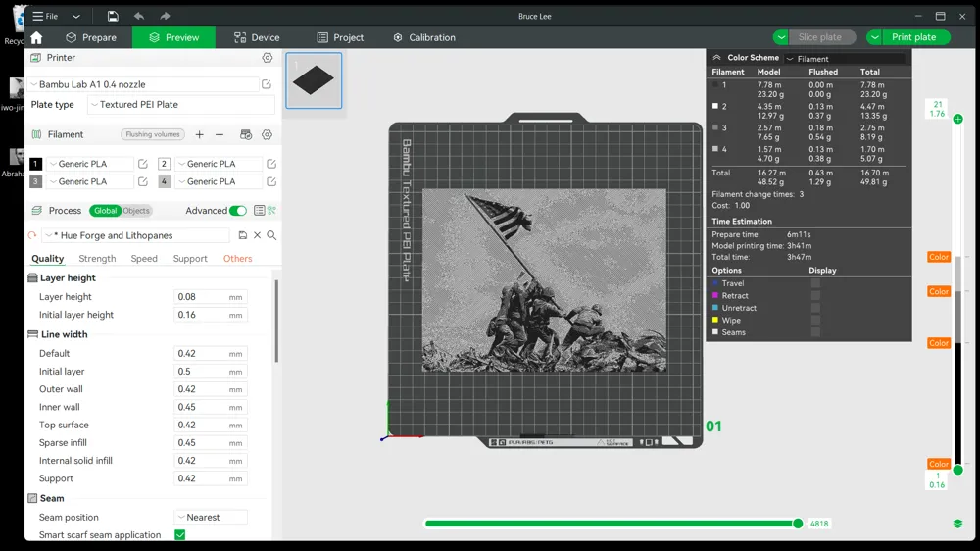Switch process scope to Objects
Image resolution: width=980 pixels, height=551 pixels.
(136, 211)
